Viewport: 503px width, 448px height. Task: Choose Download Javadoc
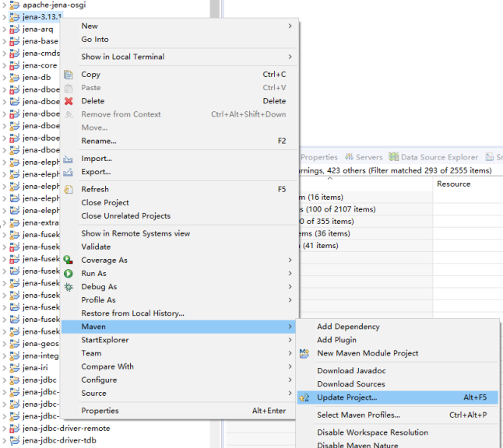click(x=398, y=371)
